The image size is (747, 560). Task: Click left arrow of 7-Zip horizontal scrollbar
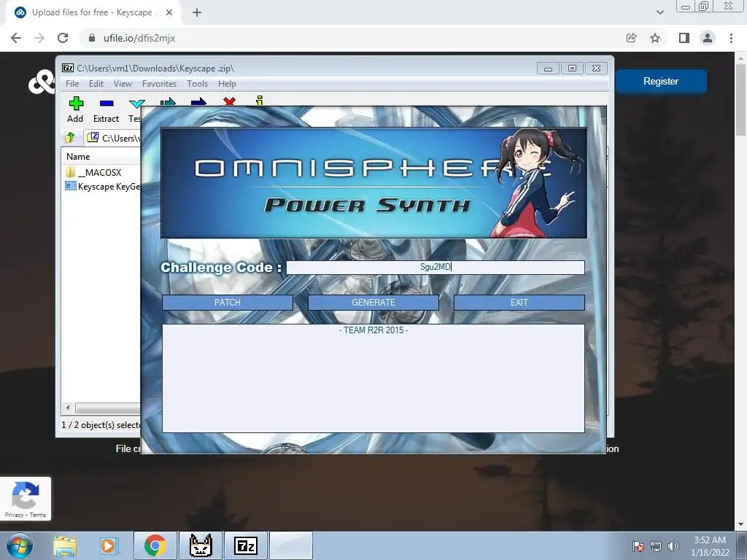(x=68, y=408)
